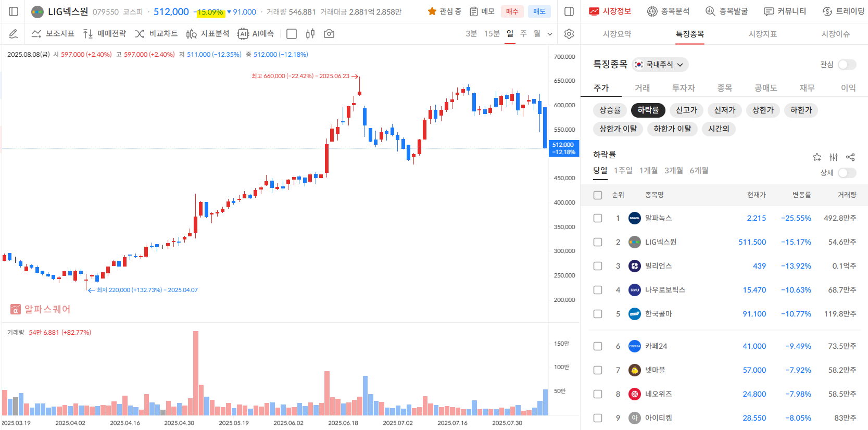Select the 투자자 sub-tab
868x430 pixels.
click(x=684, y=88)
